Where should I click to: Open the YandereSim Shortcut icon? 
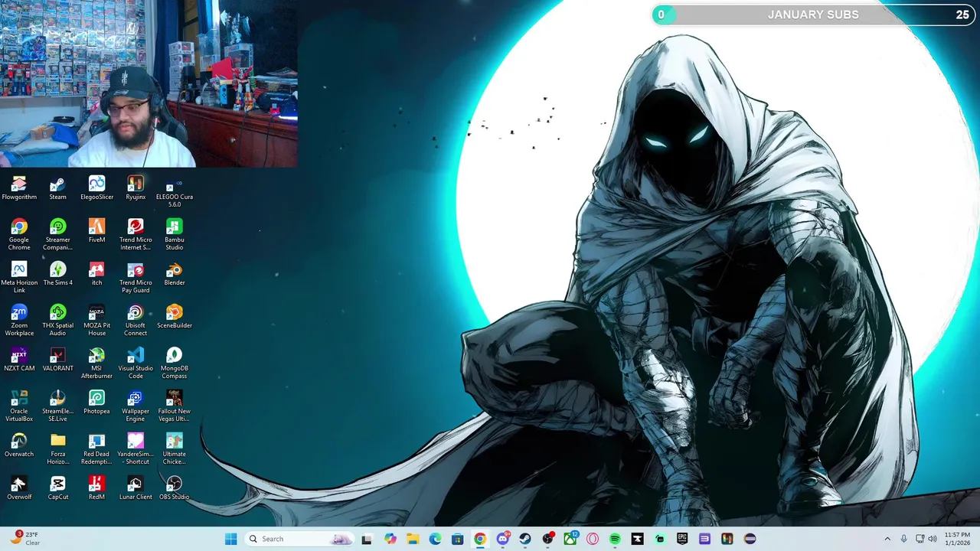point(136,449)
